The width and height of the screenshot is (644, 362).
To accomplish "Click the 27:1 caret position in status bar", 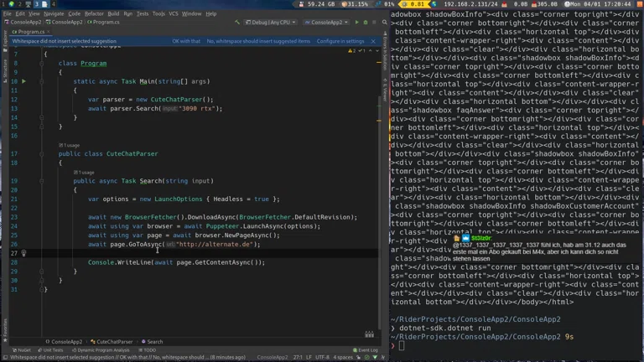I will 298,358.
